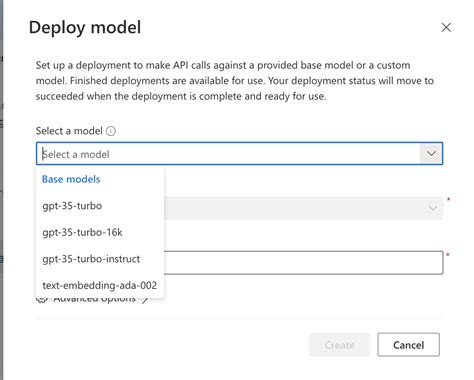Image resolution: width=474 pixels, height=380 pixels.
Task: Click the deployment name text field
Action: (303, 263)
